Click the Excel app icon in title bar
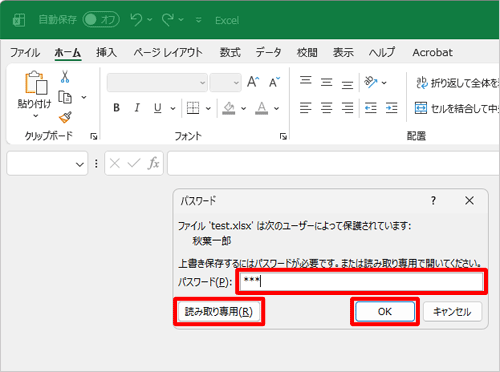Screen dimensions: 500x372 [x=19, y=20]
